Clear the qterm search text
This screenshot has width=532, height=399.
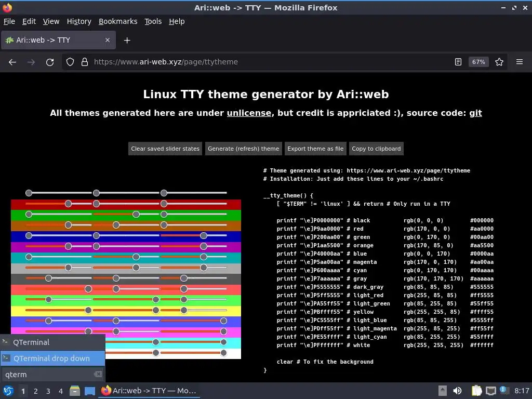[x=98, y=374]
